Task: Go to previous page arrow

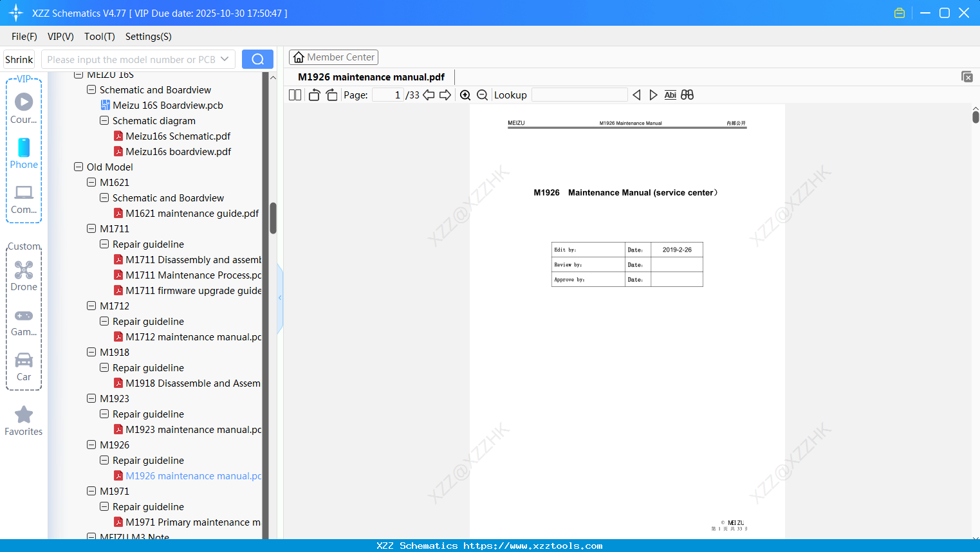Action: (x=429, y=95)
